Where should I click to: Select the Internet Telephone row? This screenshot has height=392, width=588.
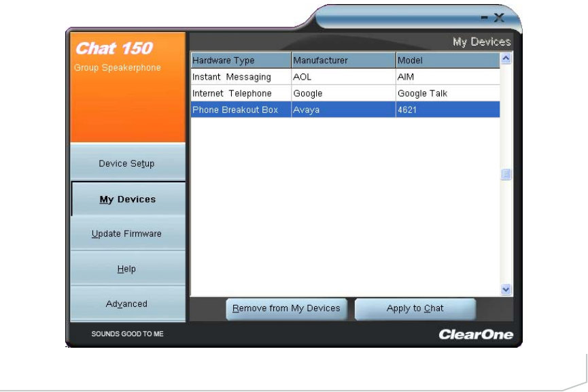click(x=345, y=93)
